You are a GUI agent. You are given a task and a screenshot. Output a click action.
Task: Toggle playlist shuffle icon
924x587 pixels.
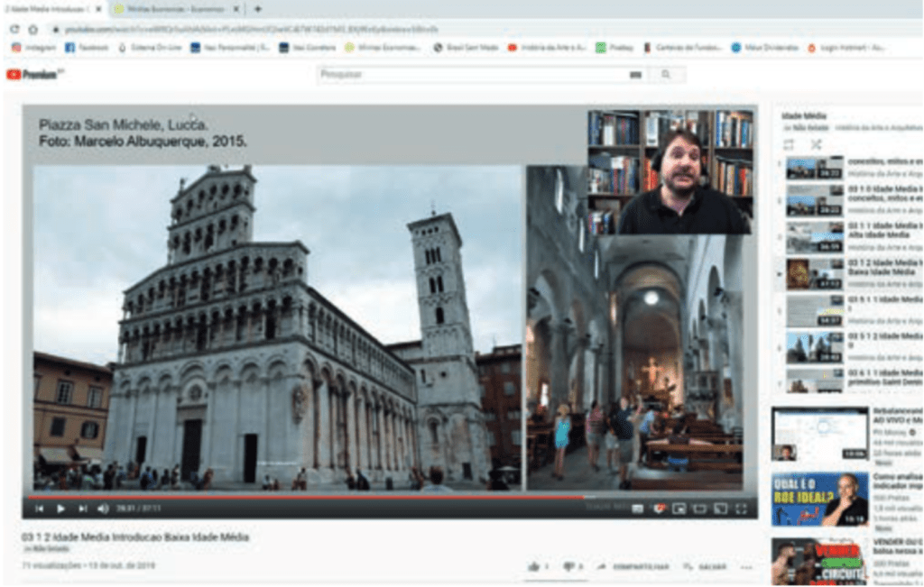pos(816,144)
